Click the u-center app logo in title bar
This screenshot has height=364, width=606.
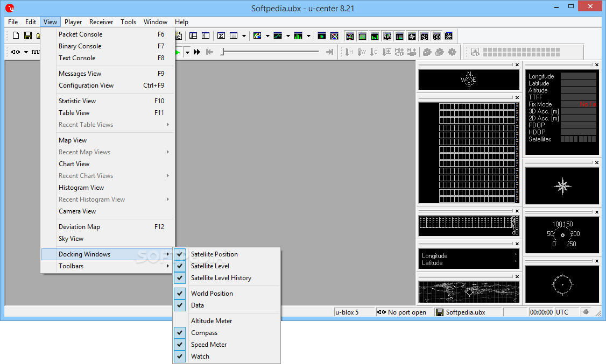click(x=10, y=8)
